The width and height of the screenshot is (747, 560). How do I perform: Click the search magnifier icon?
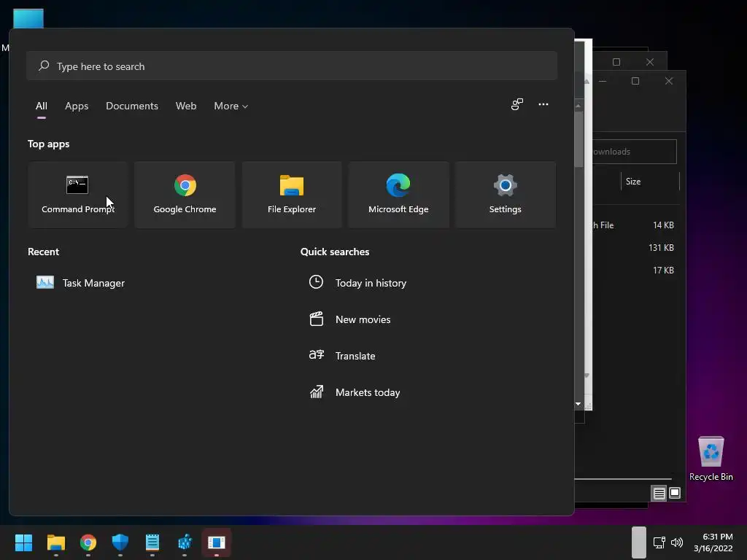tap(44, 66)
